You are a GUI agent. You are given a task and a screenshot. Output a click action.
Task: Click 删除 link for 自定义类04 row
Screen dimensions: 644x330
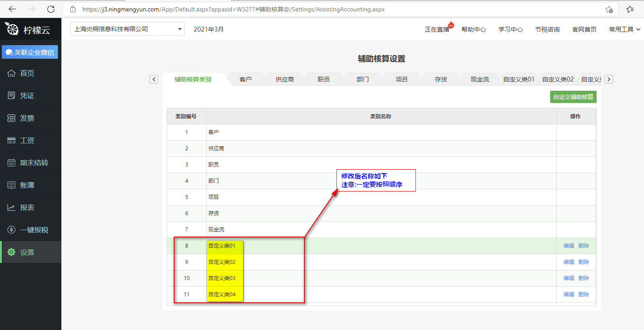coord(583,295)
